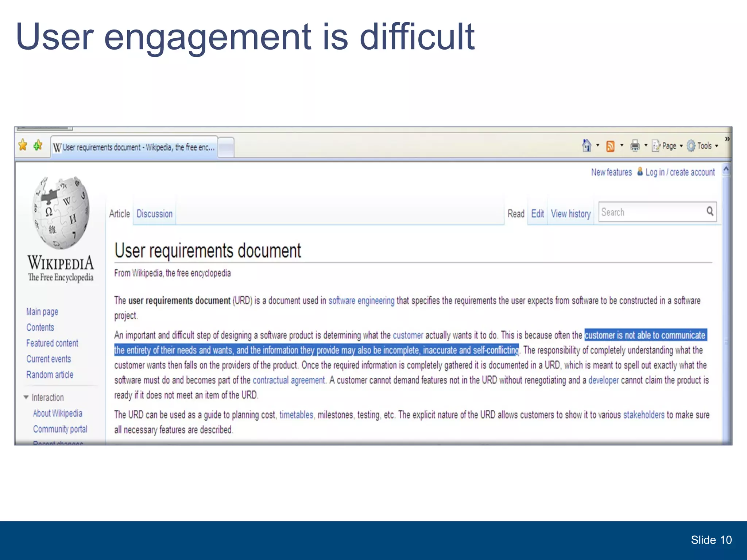Viewport: 747px width, 560px height.
Task: Follow the contractual agreement link
Action: [x=289, y=380]
